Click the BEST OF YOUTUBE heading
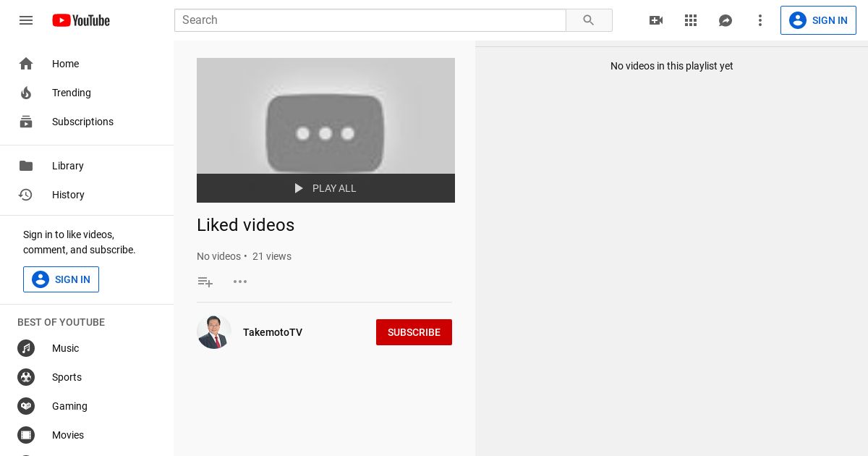Screen dimensions: 868x456 click(x=61, y=322)
